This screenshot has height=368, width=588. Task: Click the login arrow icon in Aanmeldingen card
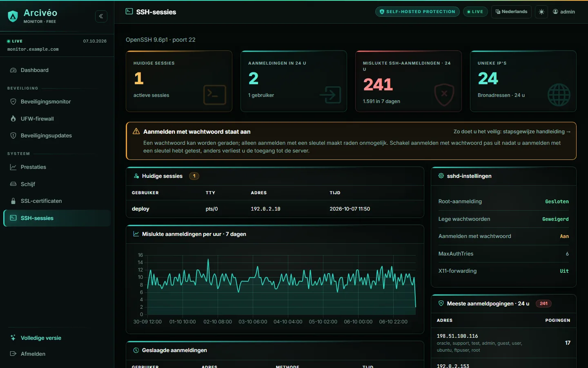pos(330,95)
